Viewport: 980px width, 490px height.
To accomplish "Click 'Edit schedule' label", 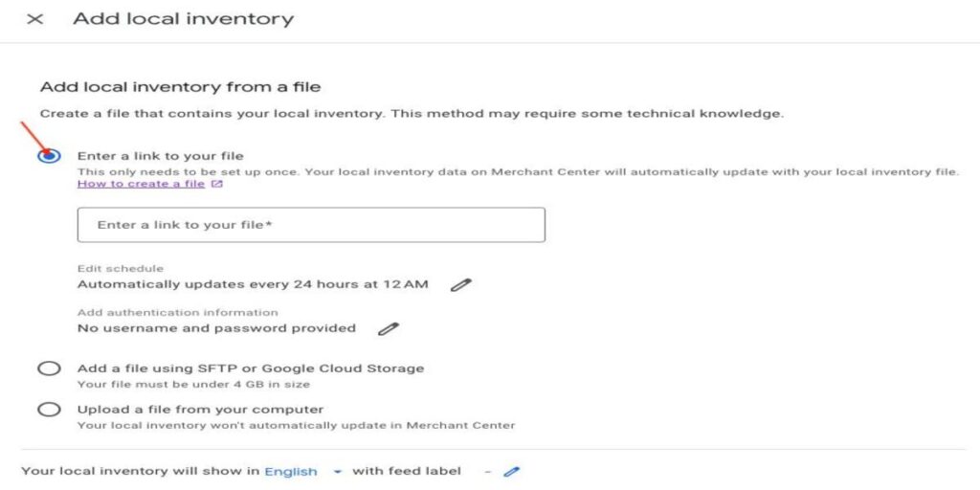I will 120,269.
